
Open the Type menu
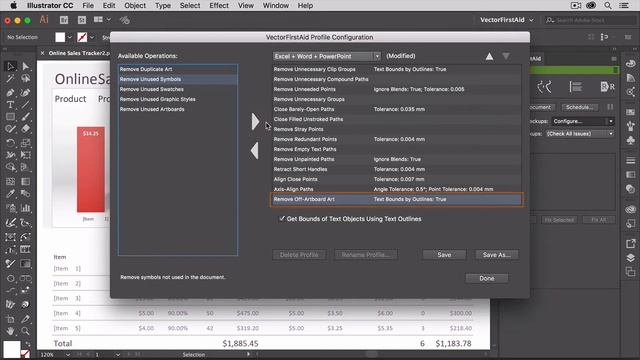point(163,5)
